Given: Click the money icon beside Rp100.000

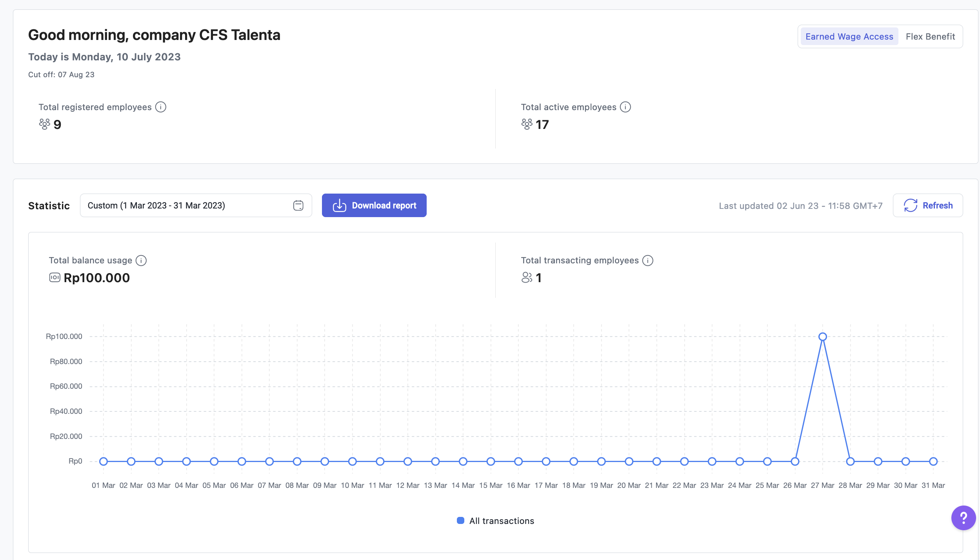Looking at the screenshot, I should pyautogui.click(x=55, y=277).
